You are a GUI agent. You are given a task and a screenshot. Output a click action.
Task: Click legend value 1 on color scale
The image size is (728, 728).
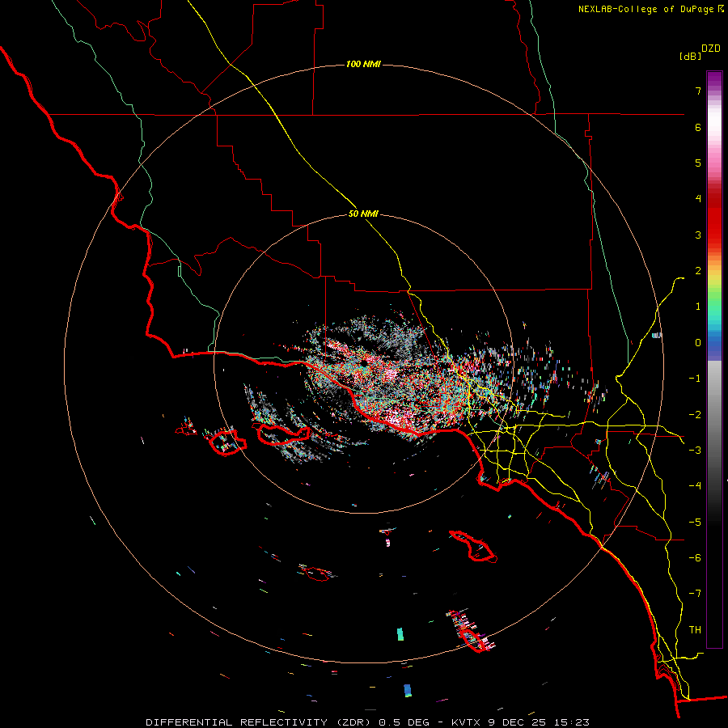(698, 307)
